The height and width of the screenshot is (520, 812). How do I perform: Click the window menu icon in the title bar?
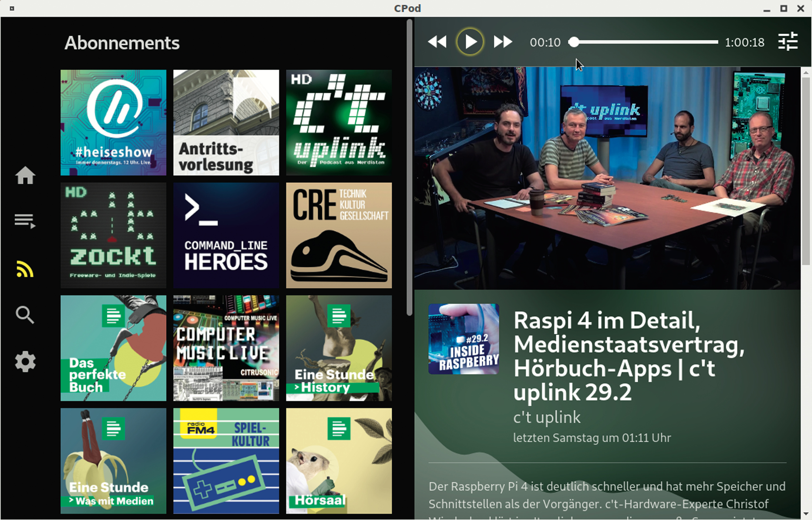pyautogui.click(x=12, y=9)
